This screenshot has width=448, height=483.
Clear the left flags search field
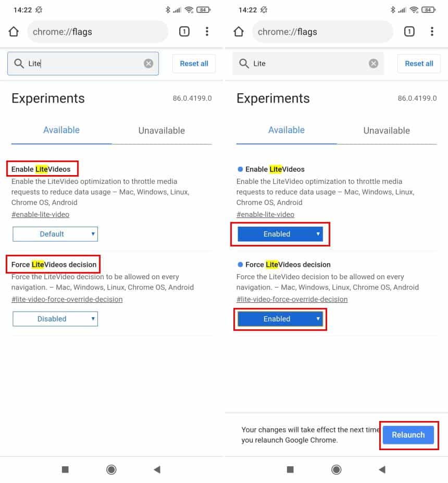click(148, 64)
